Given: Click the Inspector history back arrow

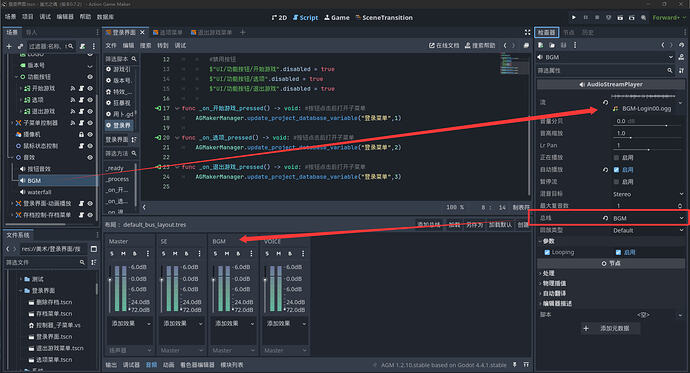Looking at the screenshot, I should tap(663, 45).
